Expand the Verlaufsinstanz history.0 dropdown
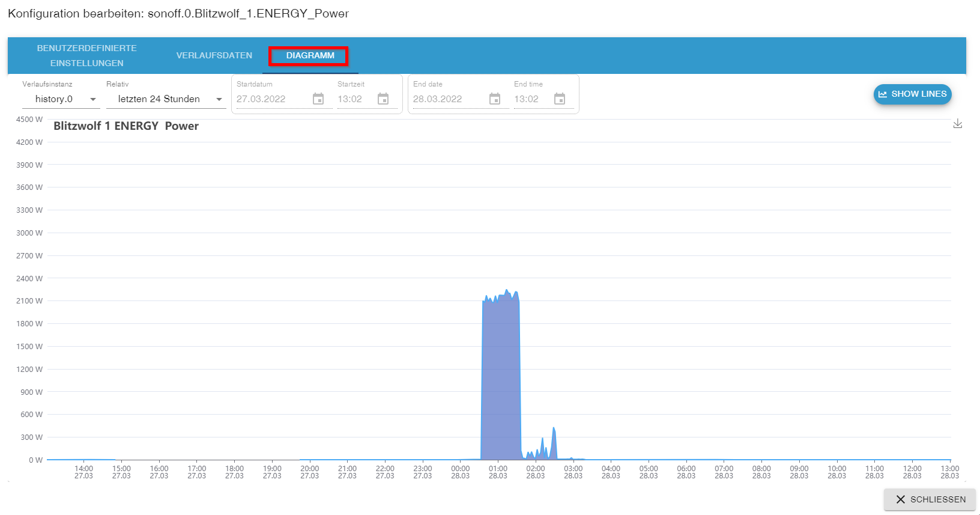 pyautogui.click(x=61, y=99)
